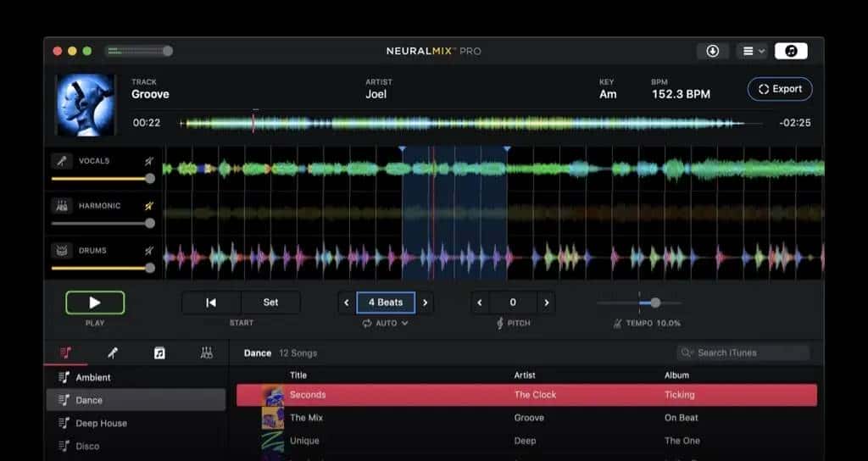868x461 pixels.
Task: Click the Drums stem icon
Action: [x=62, y=251]
